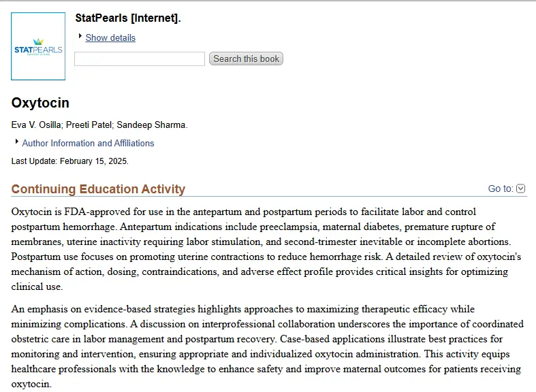Open Author Information and Affiliations link
The height and width of the screenshot is (392, 536).
tap(88, 143)
